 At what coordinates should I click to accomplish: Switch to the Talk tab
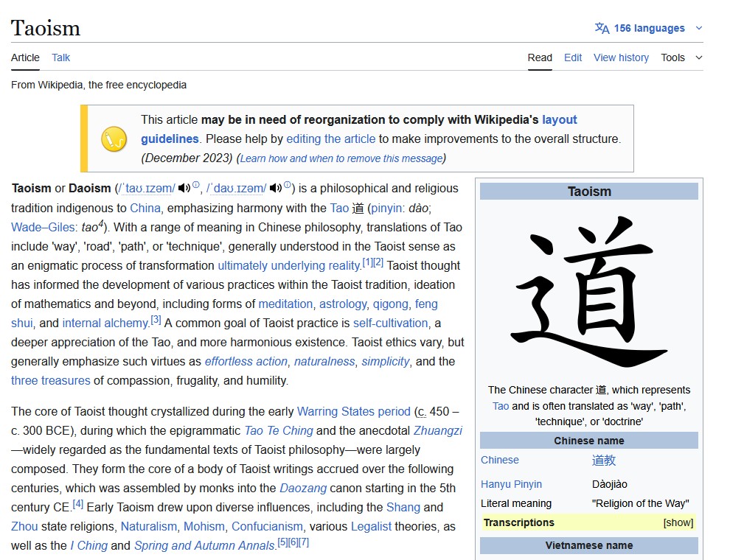[x=60, y=57]
